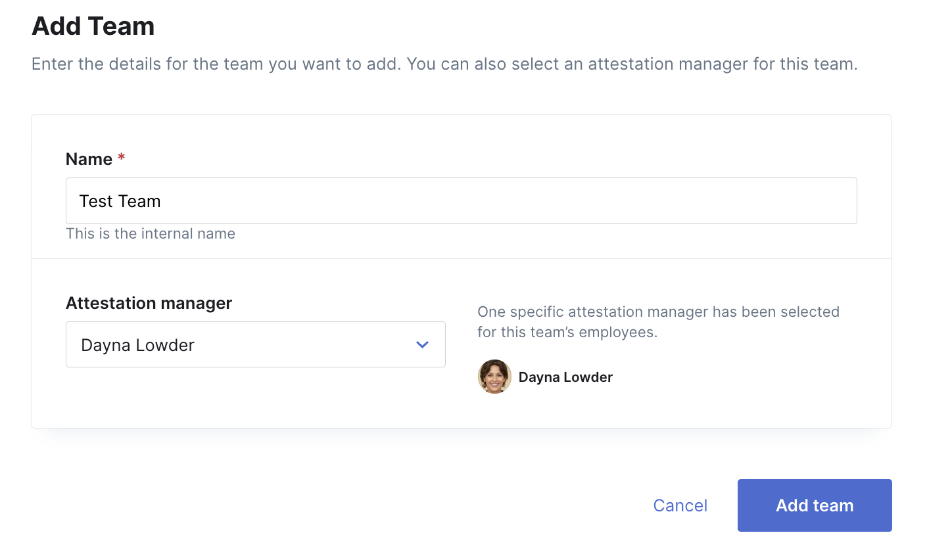Click the attestation manager description text
927x560 pixels.
(657, 322)
